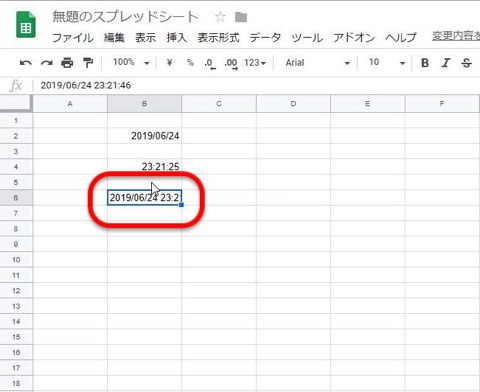The width and height of the screenshot is (480, 392).
Task: Open the 123 number format dropdown
Action: pyautogui.click(x=255, y=63)
